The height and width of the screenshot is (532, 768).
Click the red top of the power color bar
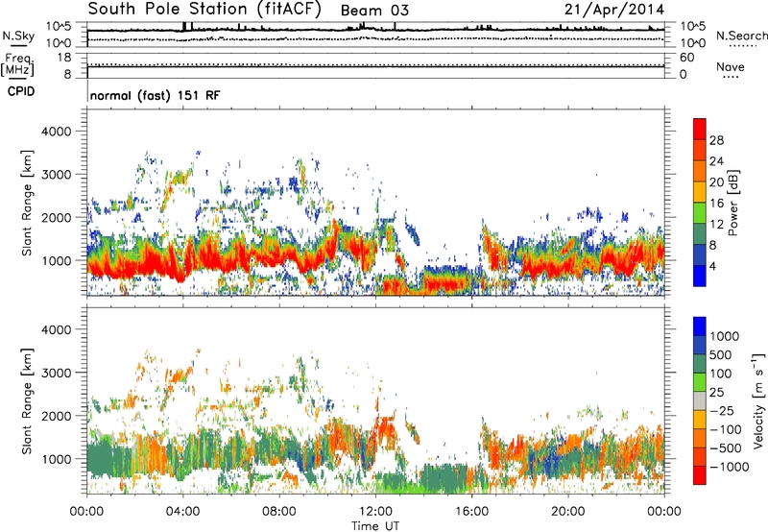tap(700, 129)
